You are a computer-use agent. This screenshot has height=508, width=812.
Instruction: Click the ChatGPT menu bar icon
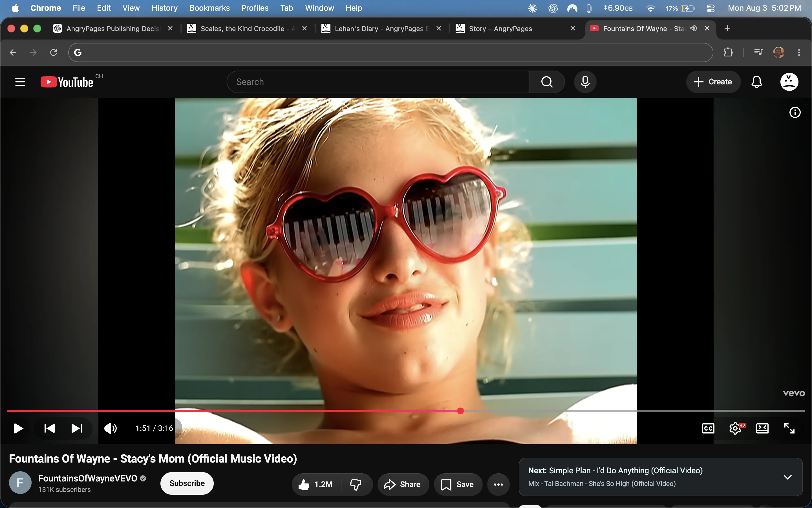click(x=553, y=8)
